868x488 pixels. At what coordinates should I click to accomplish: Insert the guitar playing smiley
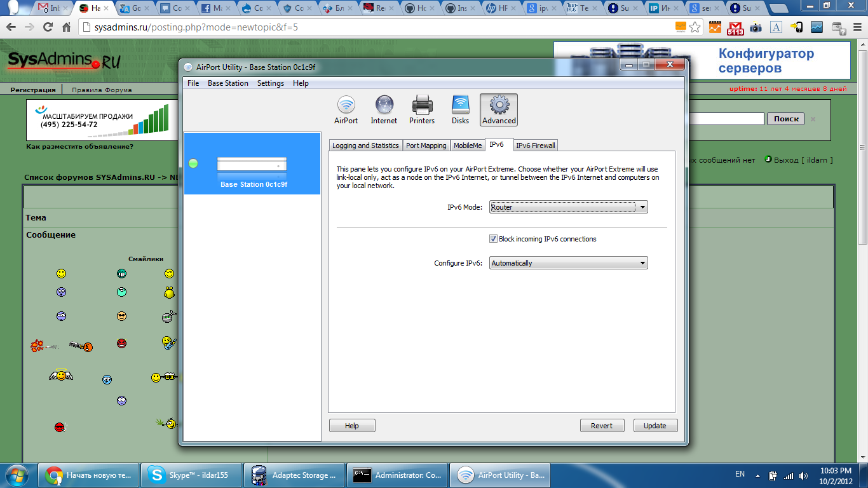168,344
